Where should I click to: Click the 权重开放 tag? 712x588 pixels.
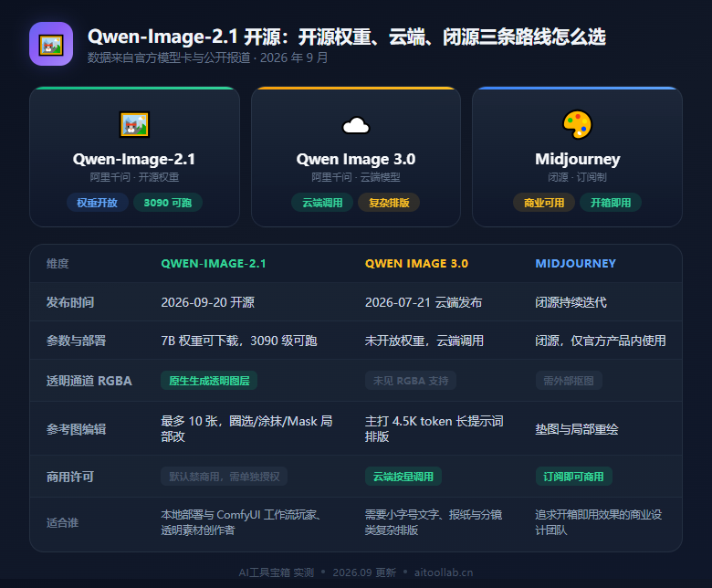pyautogui.click(x=97, y=203)
